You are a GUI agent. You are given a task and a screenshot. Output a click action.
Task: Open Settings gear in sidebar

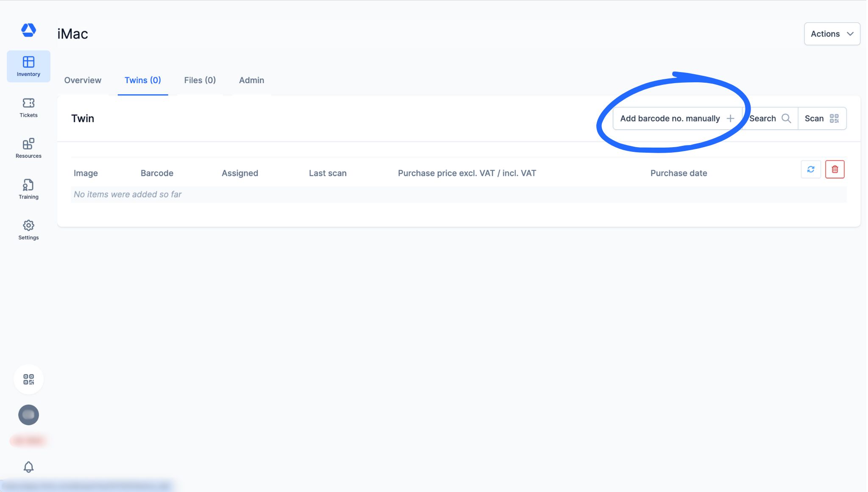[28, 230]
